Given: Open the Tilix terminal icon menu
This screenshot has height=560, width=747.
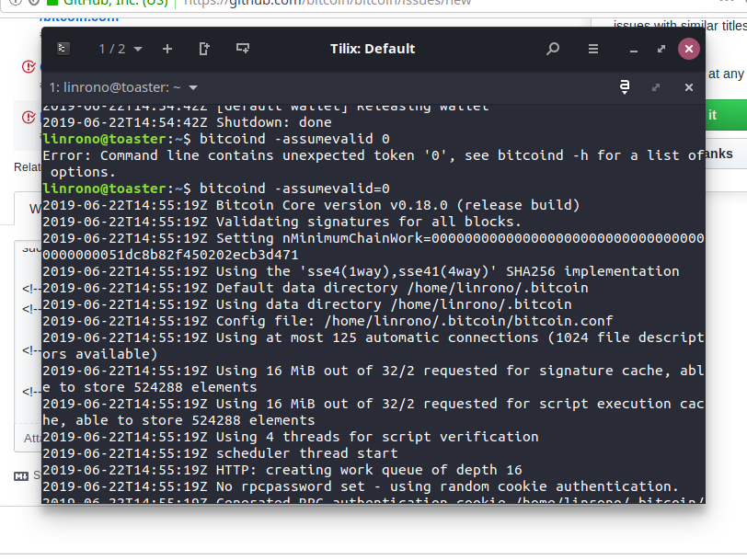Looking at the screenshot, I should pyautogui.click(x=63, y=49).
